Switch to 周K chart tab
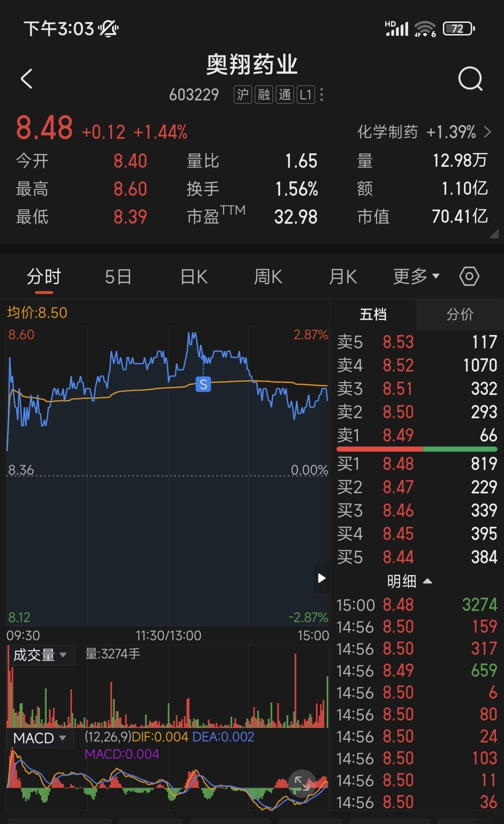Viewport: 504px width, 824px height. (268, 277)
